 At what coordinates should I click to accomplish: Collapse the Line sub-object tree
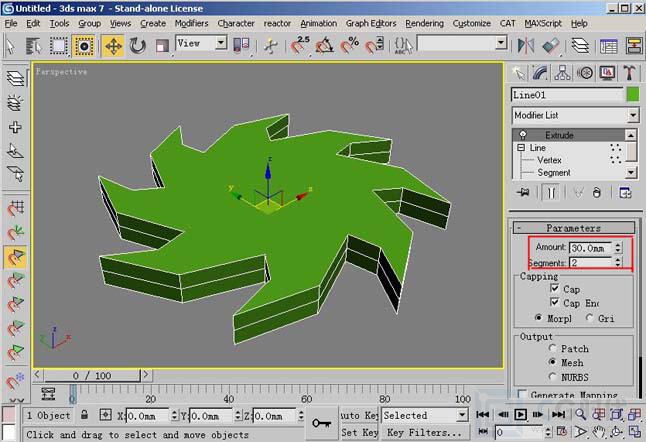[521, 147]
